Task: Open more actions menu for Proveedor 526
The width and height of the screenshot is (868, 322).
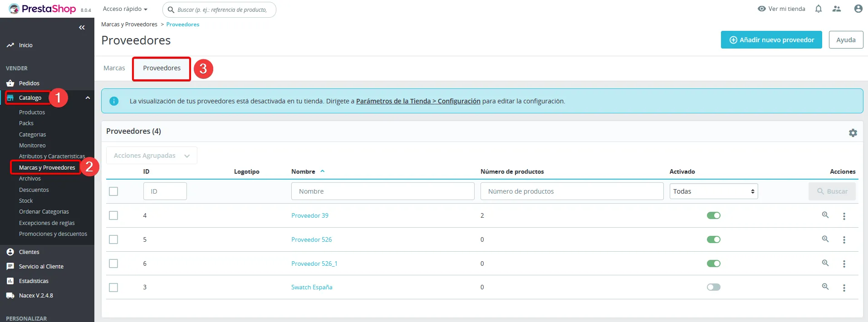Action: pos(844,240)
